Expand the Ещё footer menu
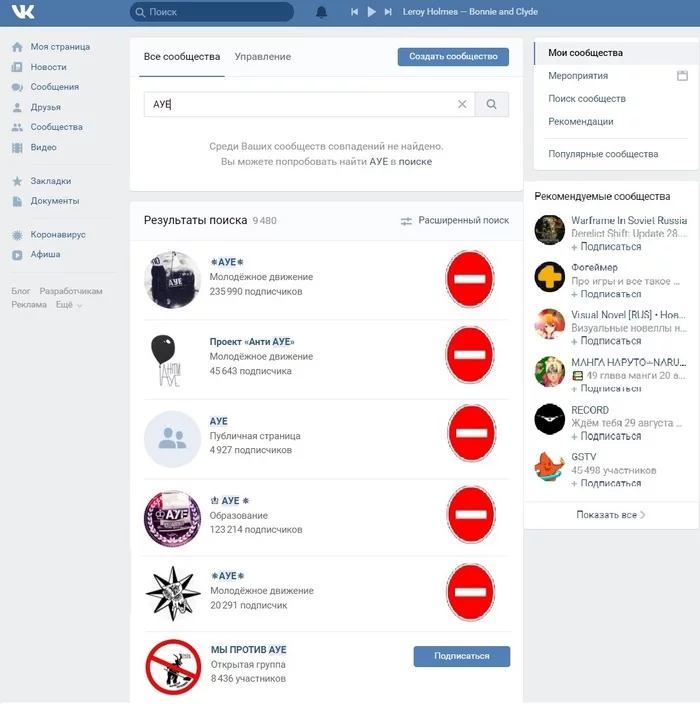 68,304
